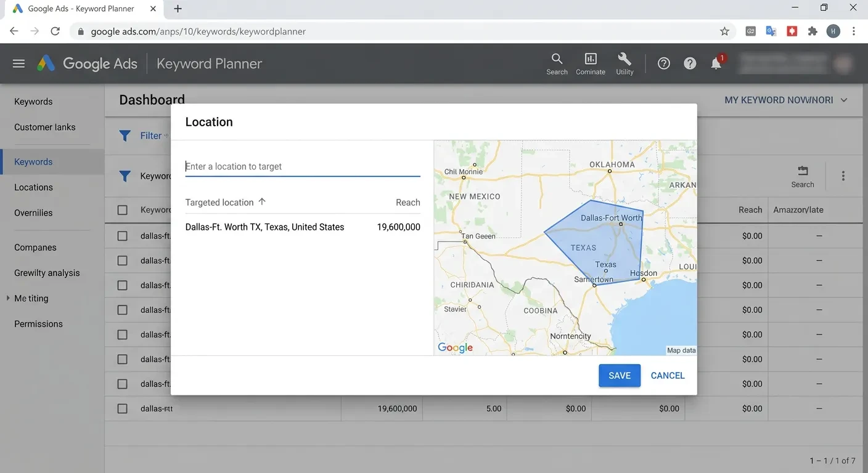Click the Google logo on map
The height and width of the screenshot is (473, 868).
click(455, 347)
